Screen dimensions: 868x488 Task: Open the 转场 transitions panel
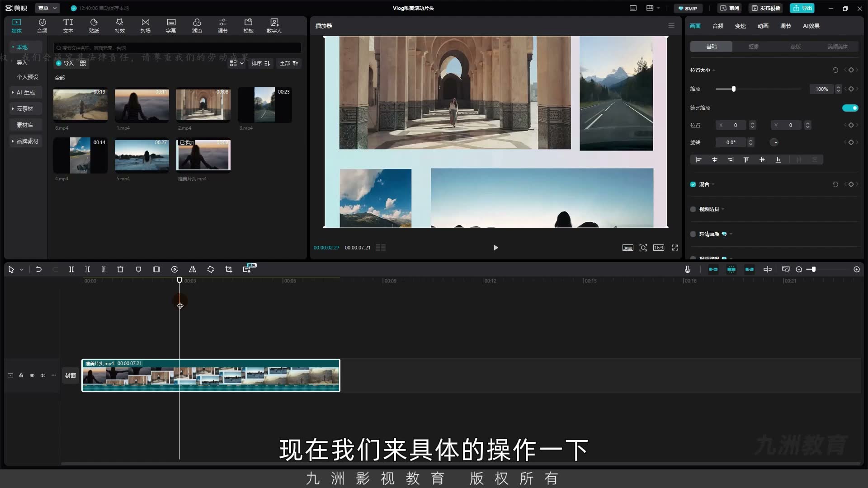pos(145,26)
